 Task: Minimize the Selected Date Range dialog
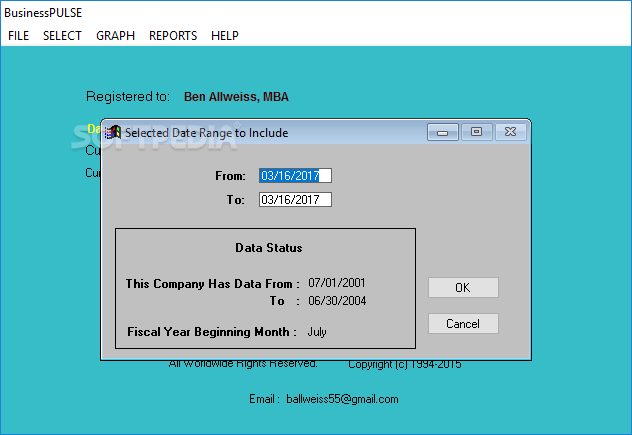click(443, 132)
